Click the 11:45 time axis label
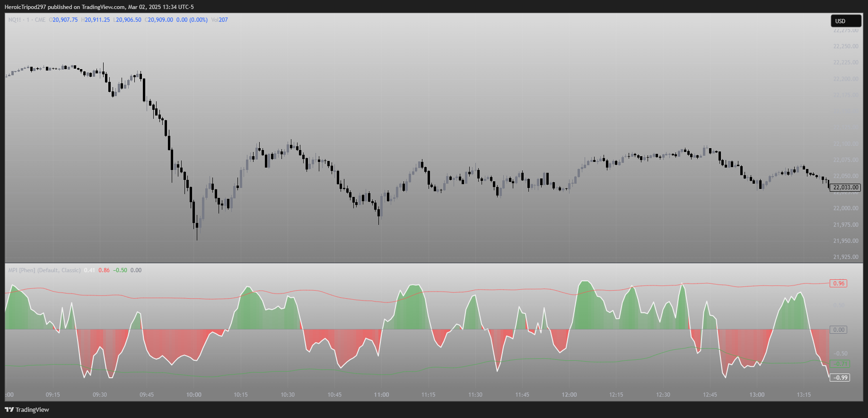868x418 pixels. (x=522, y=395)
